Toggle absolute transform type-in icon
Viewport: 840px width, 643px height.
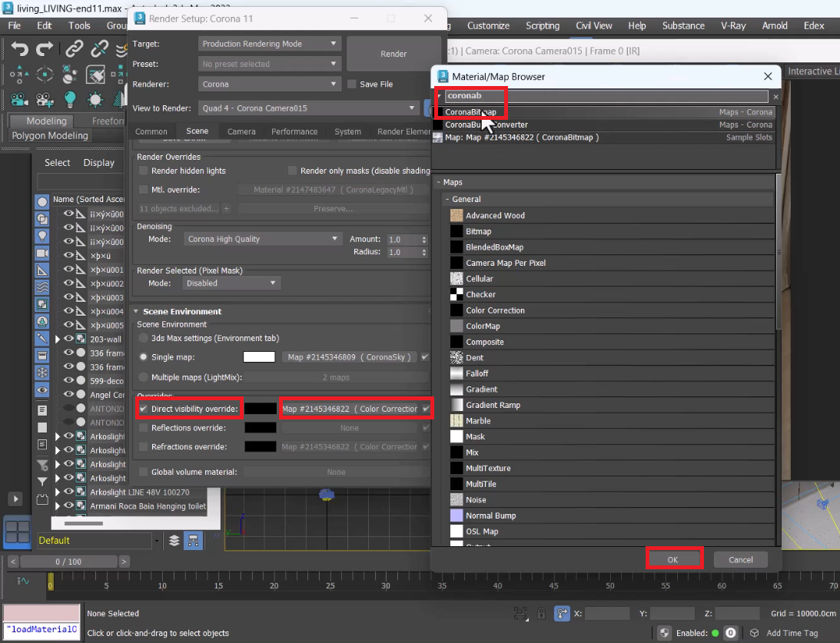pos(562,614)
